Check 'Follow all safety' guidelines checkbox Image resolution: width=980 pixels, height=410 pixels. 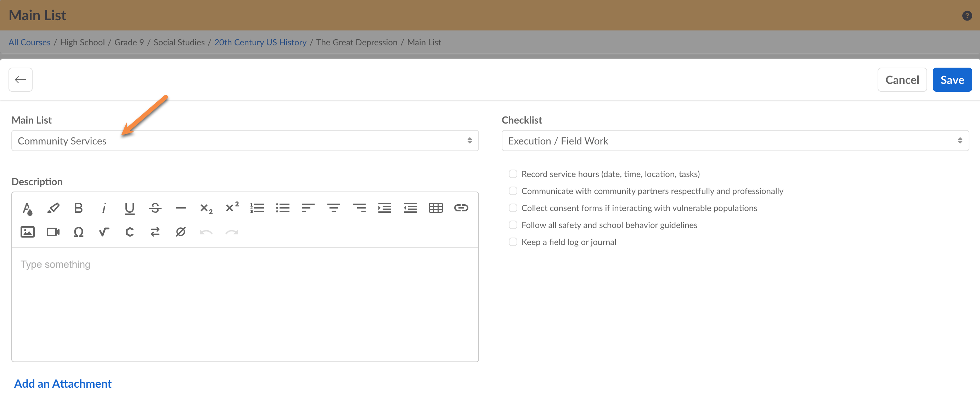click(513, 225)
